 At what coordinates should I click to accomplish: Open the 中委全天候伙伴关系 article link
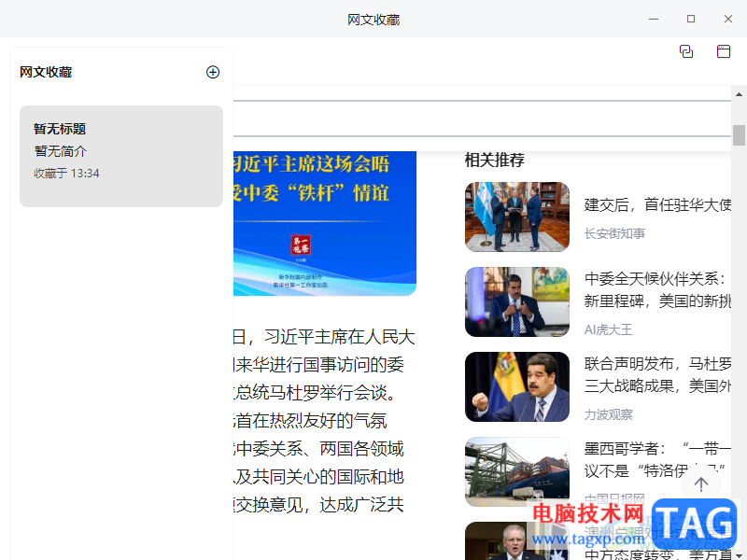click(x=657, y=289)
